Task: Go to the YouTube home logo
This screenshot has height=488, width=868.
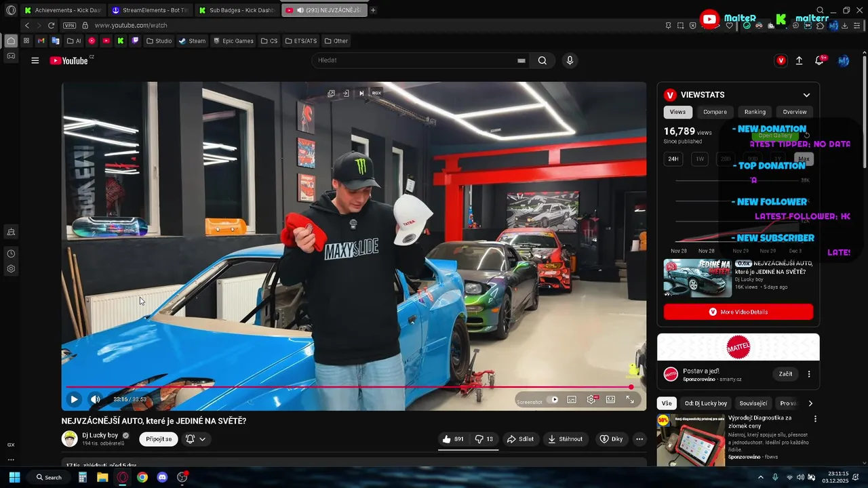Action: 69,60
